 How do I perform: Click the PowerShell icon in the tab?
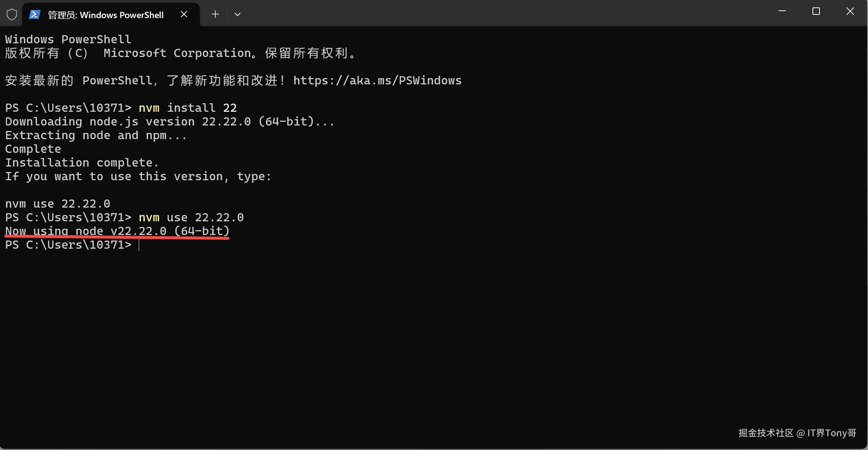click(x=35, y=14)
